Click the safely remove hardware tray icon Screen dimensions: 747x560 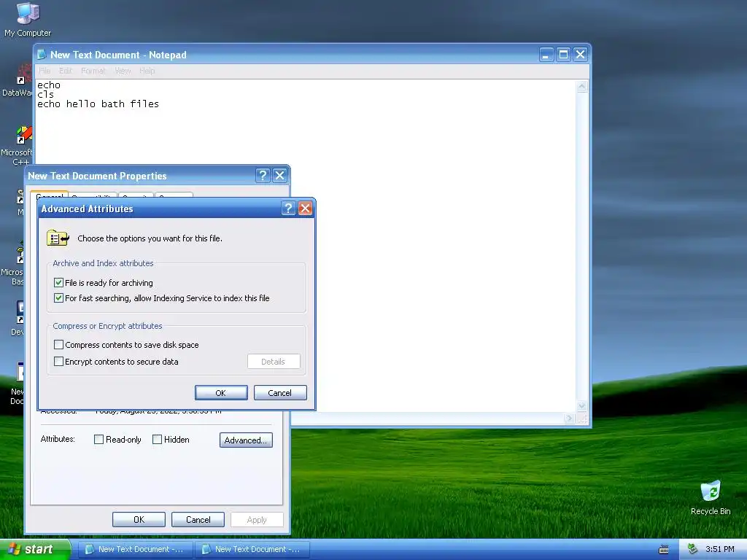point(693,549)
